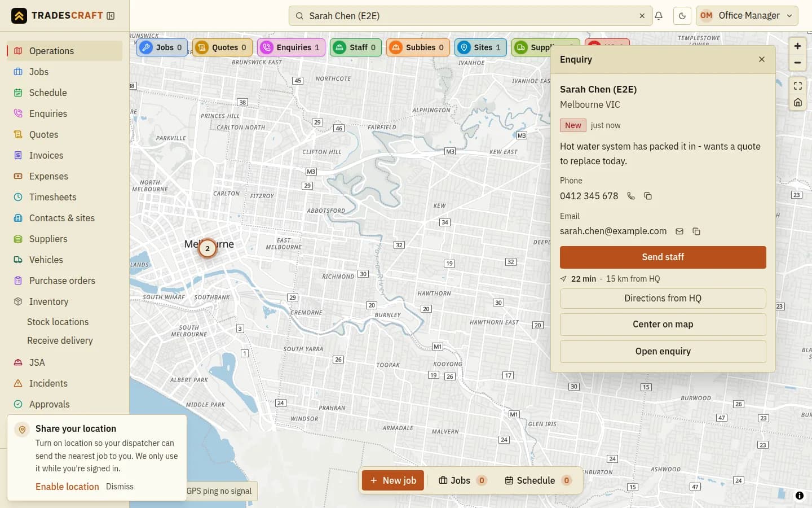Recenter map to HQ home icon
Viewport: 812px width, 508px height.
[797, 102]
